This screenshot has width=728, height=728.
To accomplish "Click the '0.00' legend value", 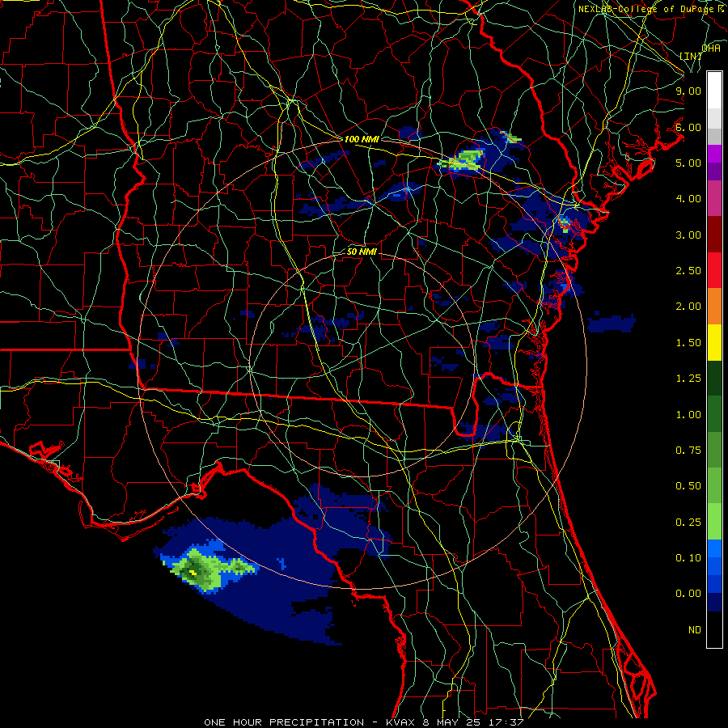I will coord(688,594).
